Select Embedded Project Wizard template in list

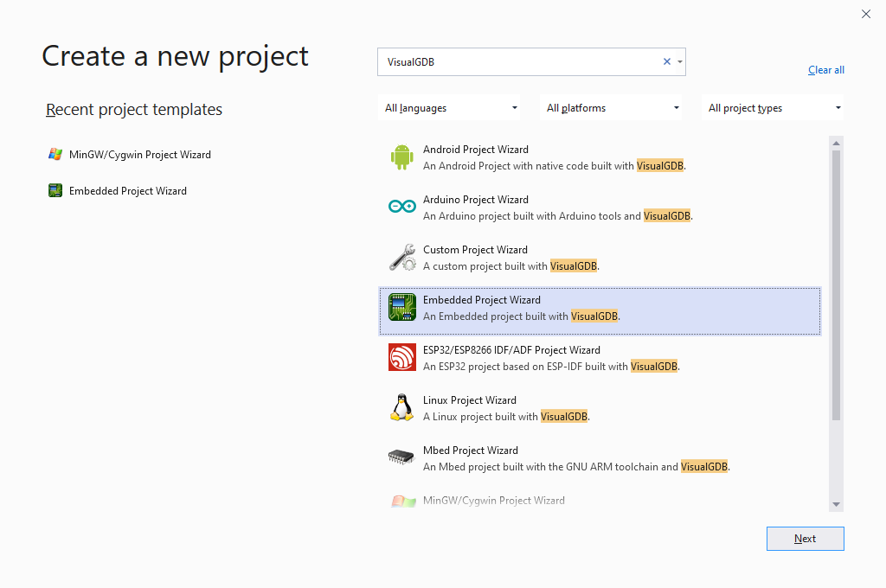pyautogui.click(x=600, y=311)
